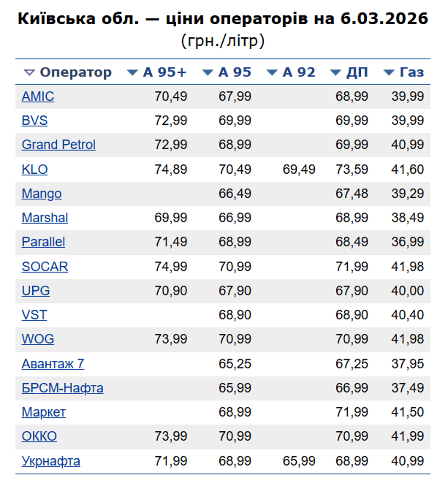Screen dimensions: 448x494
Task: Click the Mango link
Action: (x=42, y=194)
